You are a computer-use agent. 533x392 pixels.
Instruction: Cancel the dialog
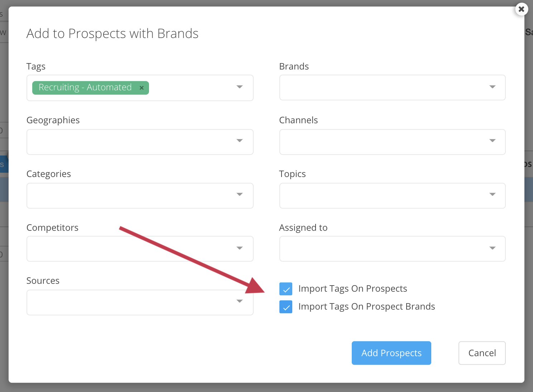(482, 353)
